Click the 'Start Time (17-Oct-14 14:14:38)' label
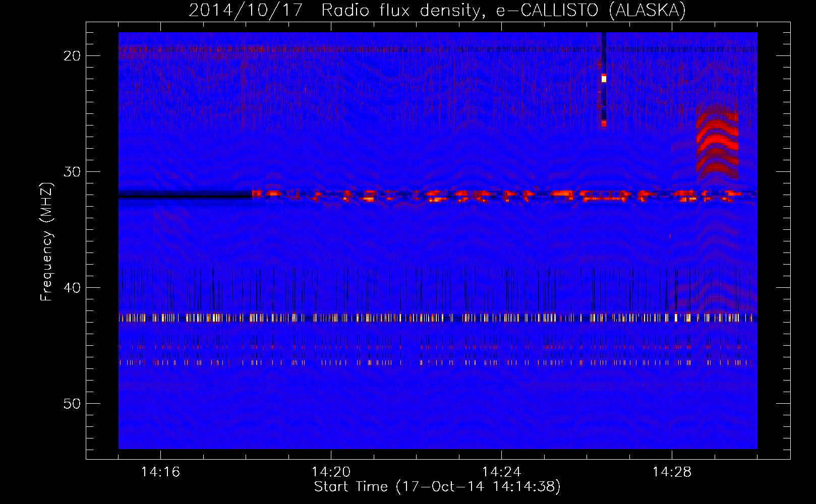 pyautogui.click(x=437, y=487)
